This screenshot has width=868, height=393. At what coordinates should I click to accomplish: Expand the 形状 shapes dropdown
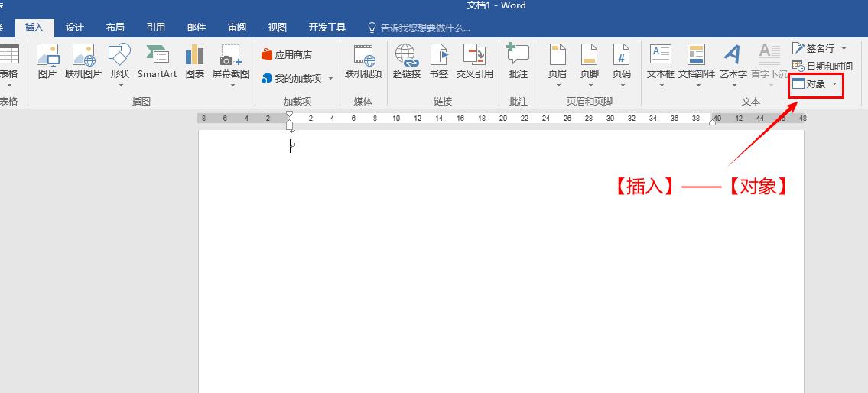click(x=119, y=85)
